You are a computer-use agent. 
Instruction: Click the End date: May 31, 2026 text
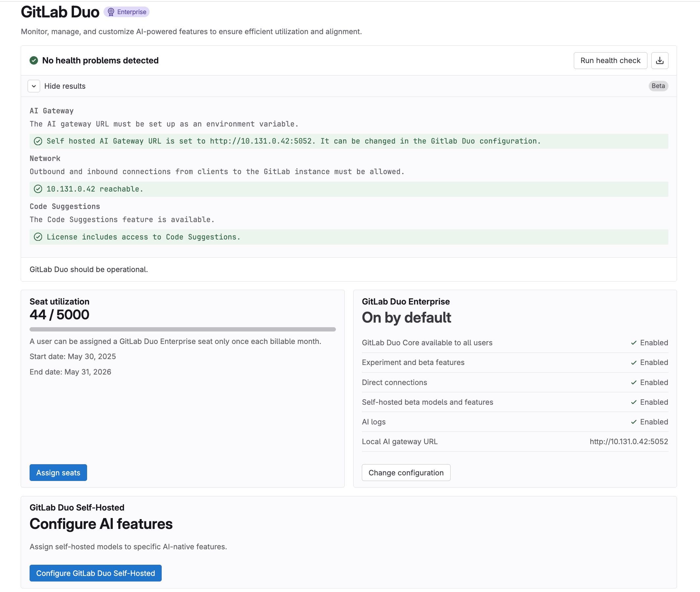(x=71, y=372)
